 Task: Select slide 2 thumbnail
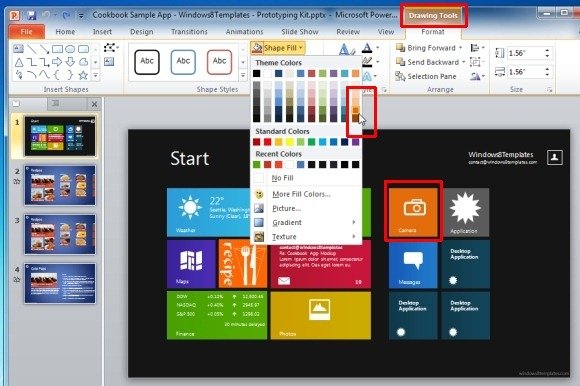tap(60, 186)
